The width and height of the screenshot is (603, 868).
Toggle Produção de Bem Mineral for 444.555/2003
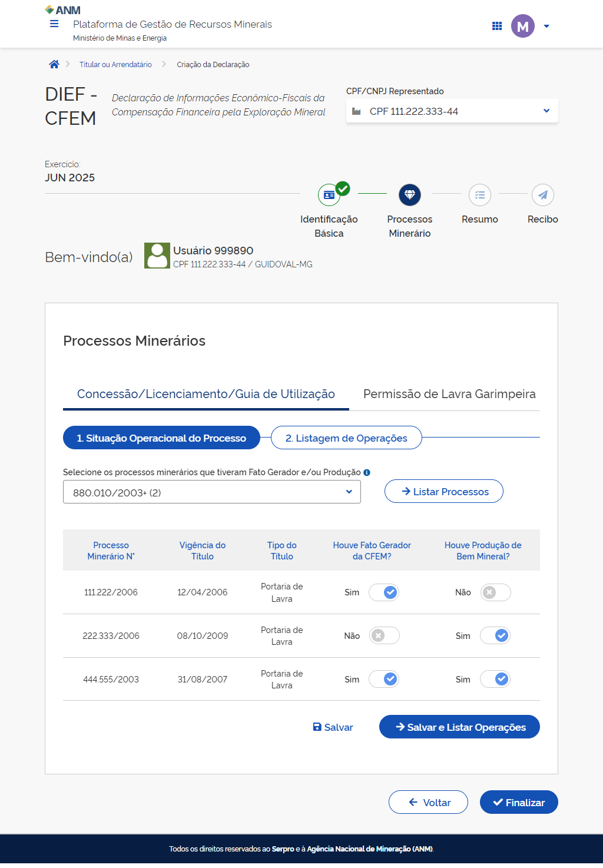click(495, 680)
